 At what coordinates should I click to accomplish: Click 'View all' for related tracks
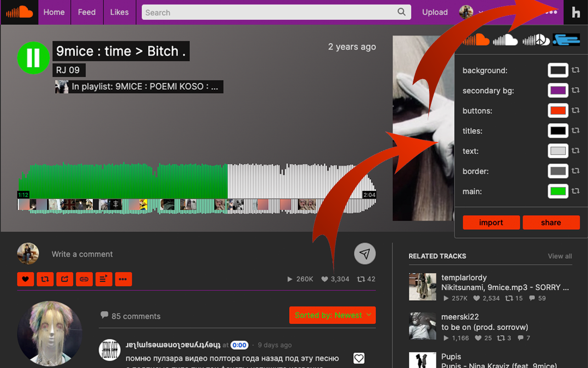[x=560, y=256]
